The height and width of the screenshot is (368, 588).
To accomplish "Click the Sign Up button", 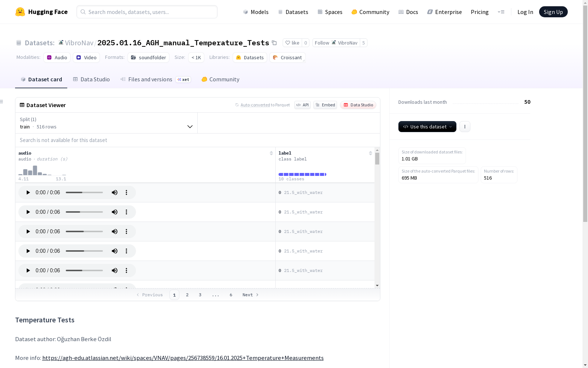I will tap(553, 12).
